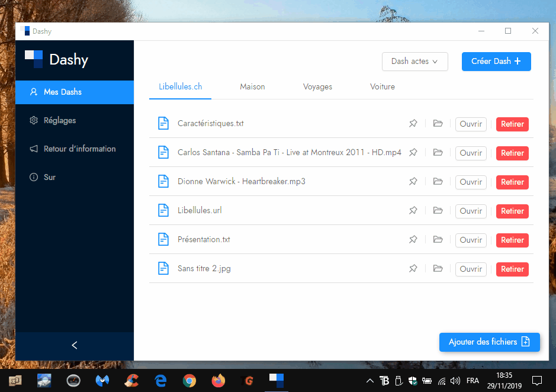This screenshot has height=392, width=556.
Task: Click Ajouter des fichiers button
Action: pos(489,342)
